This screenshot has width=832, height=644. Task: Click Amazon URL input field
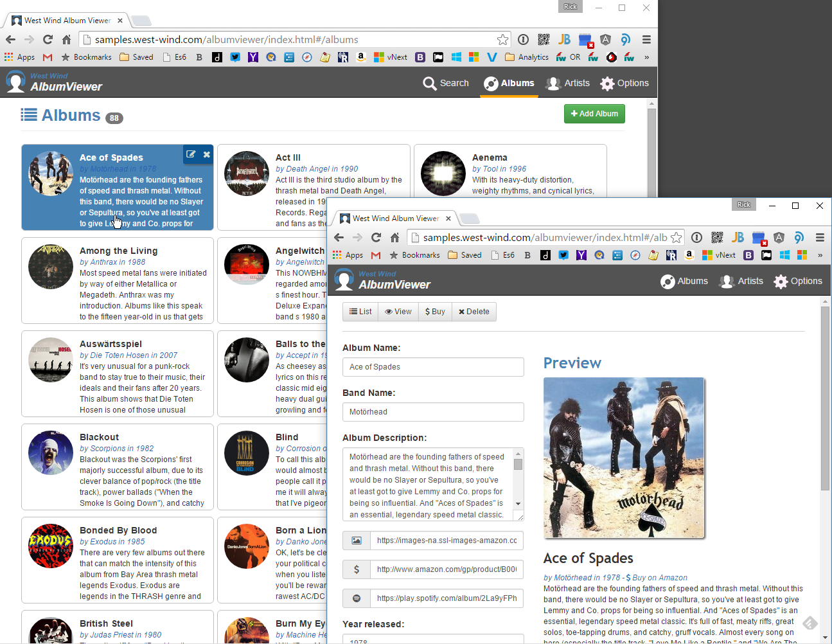point(447,569)
